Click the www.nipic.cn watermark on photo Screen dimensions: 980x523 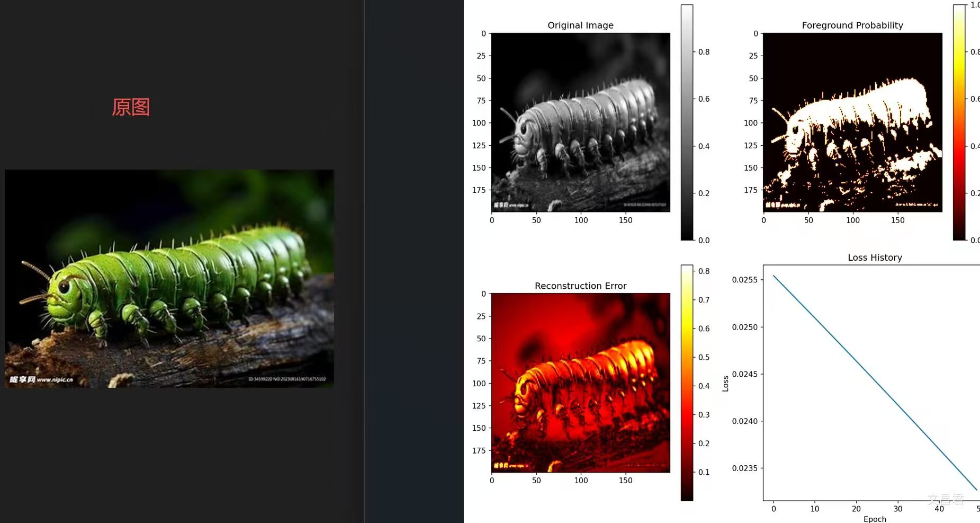55,379
